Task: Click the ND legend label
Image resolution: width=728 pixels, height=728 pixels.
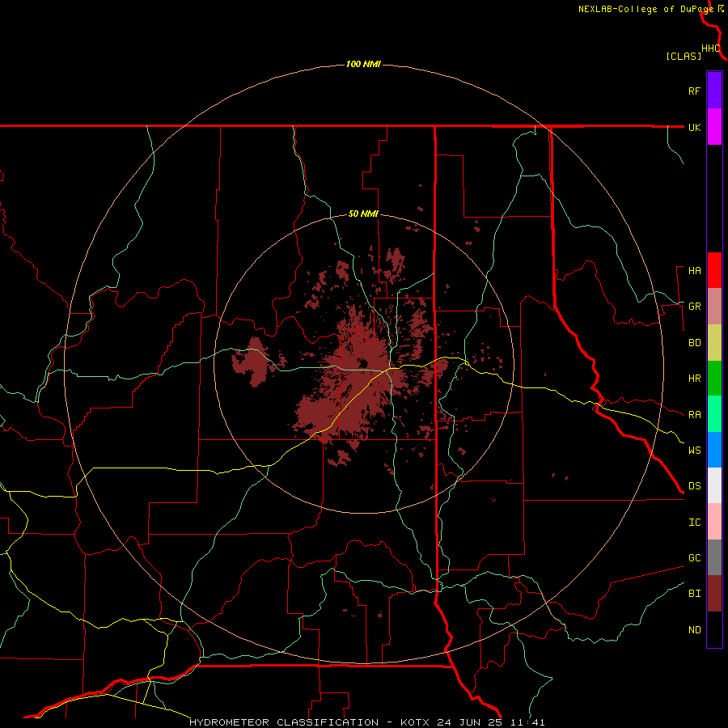Action: 694,630
